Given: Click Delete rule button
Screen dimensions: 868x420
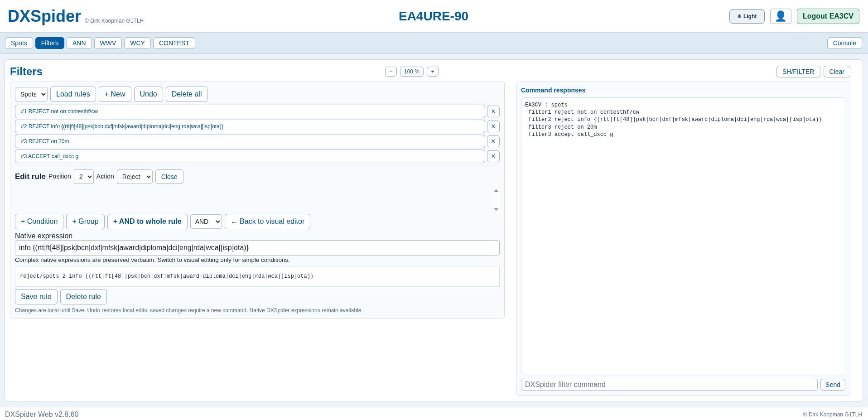Looking at the screenshot, I should point(83,297).
